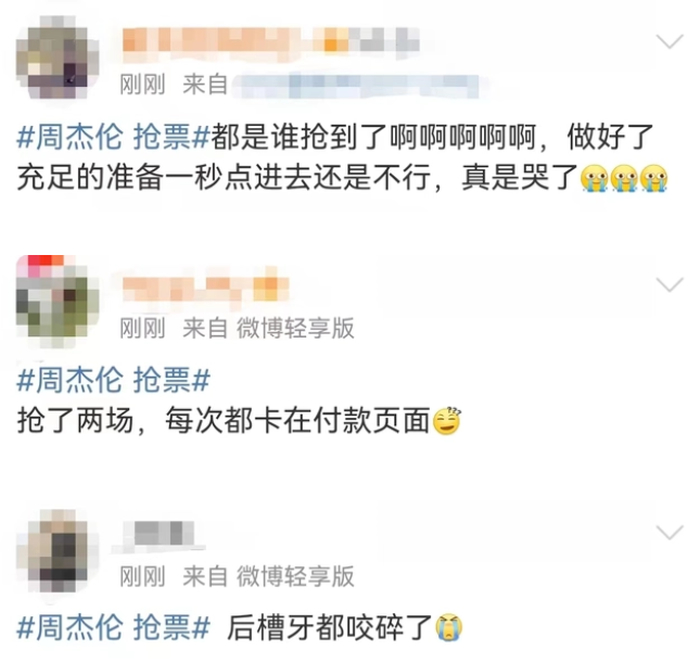700x663 pixels.
Task: Open the first post's chevron dropdown menu
Action: click(x=670, y=41)
